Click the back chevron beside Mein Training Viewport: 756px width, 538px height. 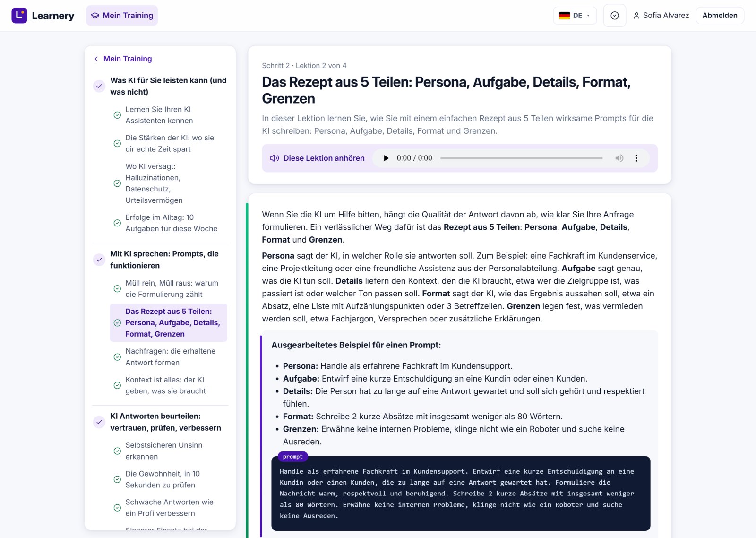(x=96, y=59)
